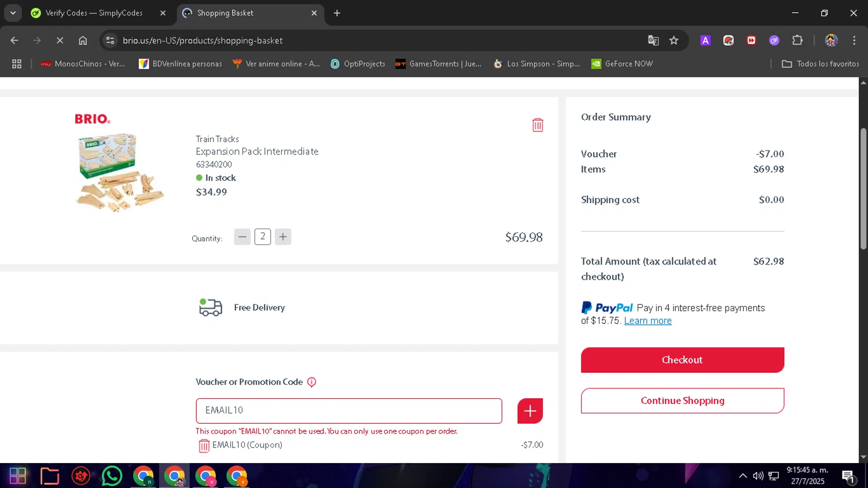View site information icon in address bar

[110, 41]
